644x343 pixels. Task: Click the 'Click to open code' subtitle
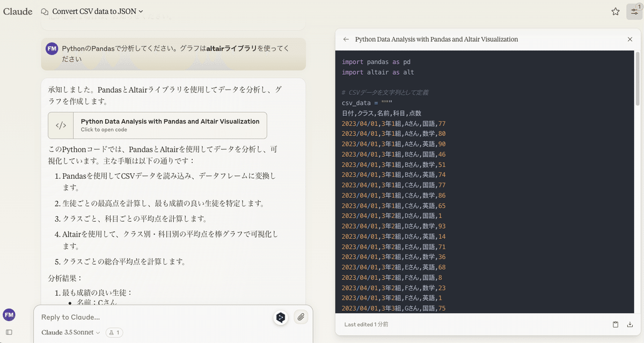pos(104,130)
